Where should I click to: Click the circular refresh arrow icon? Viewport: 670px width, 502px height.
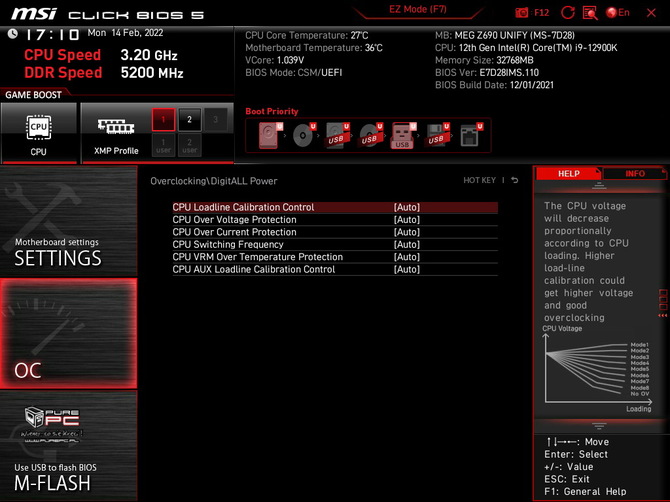coord(567,13)
